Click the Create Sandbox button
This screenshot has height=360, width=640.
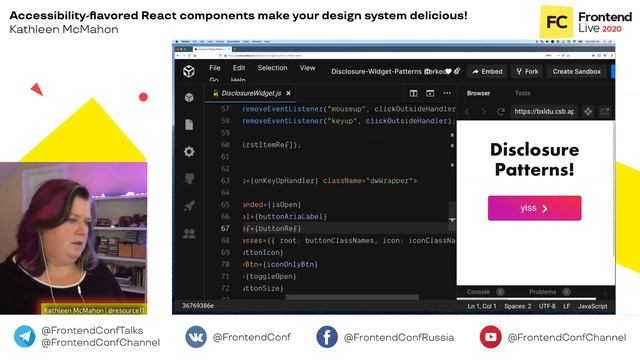577,71
